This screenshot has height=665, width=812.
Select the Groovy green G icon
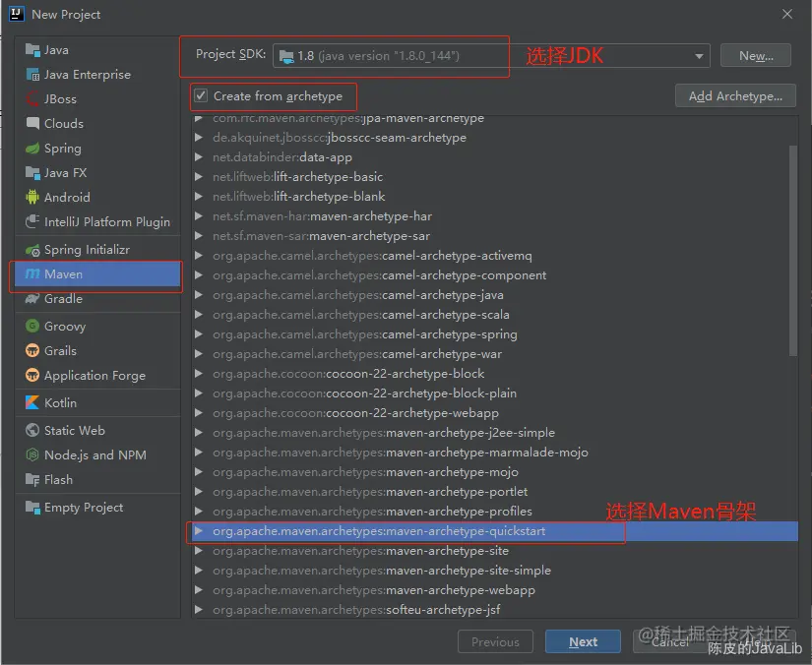point(32,326)
